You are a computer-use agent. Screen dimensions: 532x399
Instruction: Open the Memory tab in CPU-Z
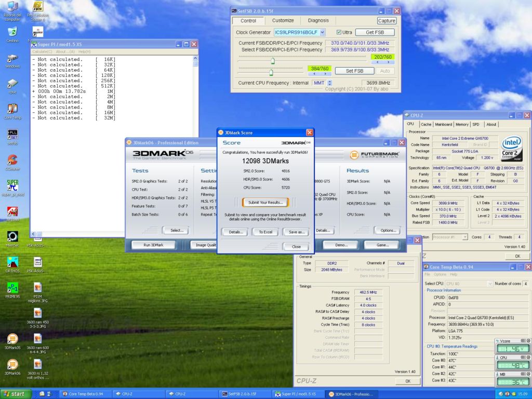click(462, 125)
